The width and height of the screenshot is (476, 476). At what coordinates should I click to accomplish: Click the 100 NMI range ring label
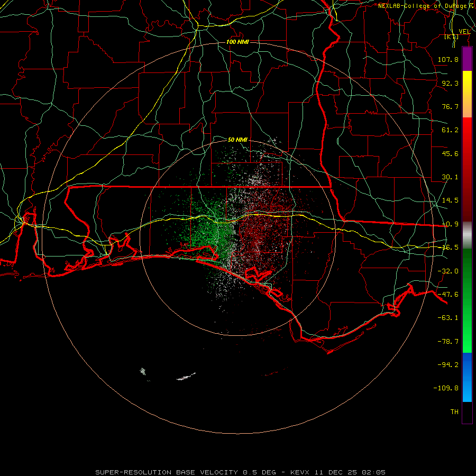(x=237, y=42)
